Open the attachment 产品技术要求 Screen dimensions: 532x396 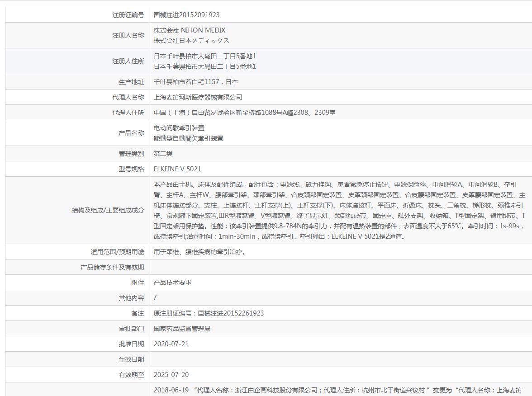pos(172,283)
